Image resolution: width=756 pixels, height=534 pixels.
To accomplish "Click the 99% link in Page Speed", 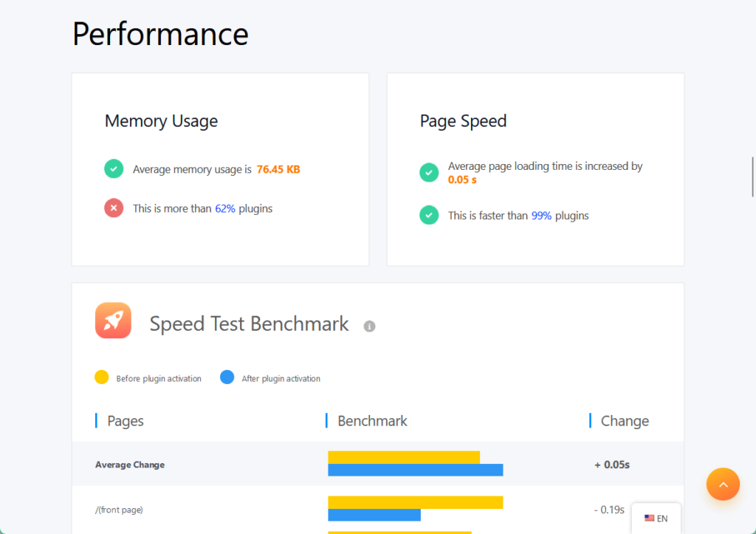I will (x=541, y=216).
